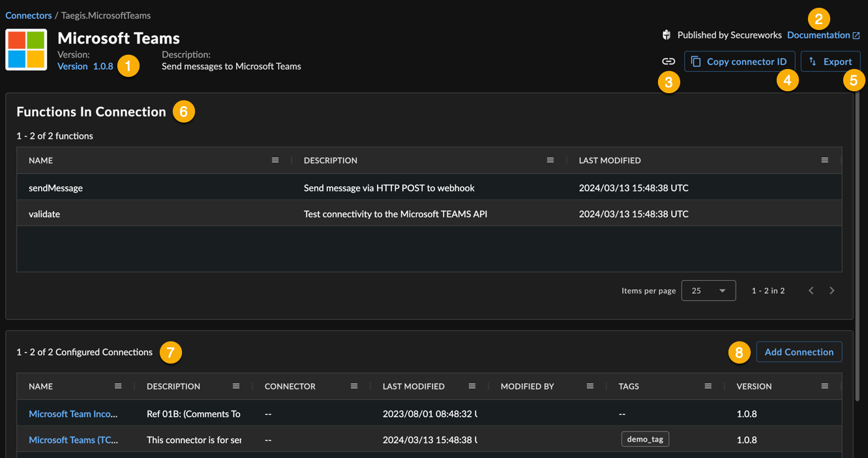Sort connections by VERSION header
This screenshot has width=868, height=458.
click(x=755, y=386)
